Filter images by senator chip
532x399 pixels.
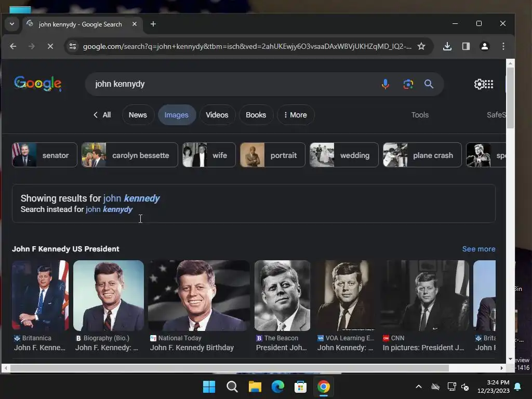(x=45, y=155)
